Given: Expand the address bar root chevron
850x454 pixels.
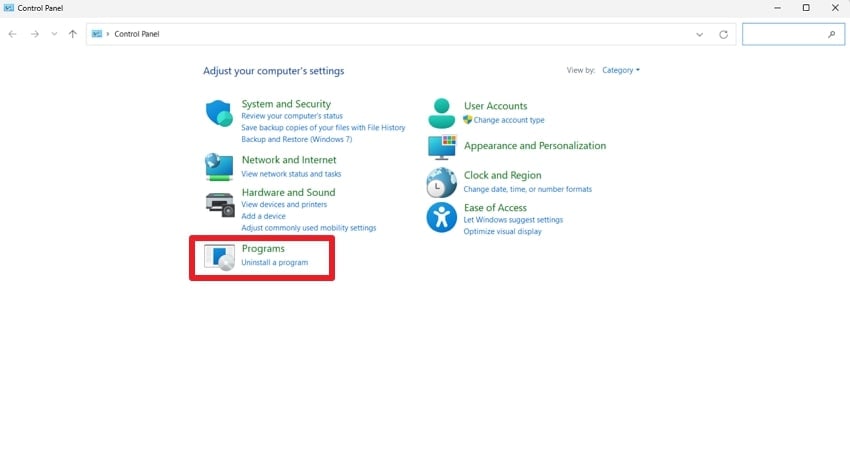Looking at the screenshot, I should click(108, 34).
